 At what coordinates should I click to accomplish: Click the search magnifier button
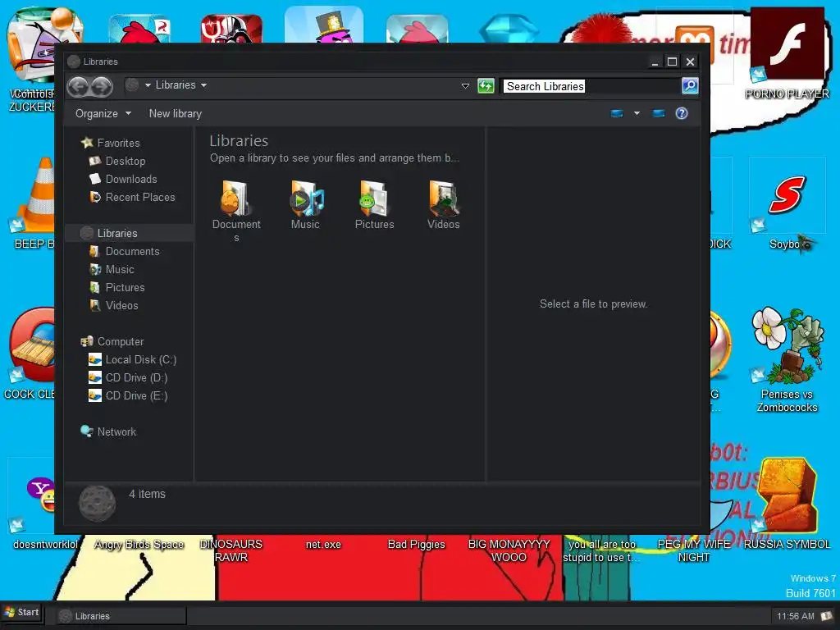point(690,85)
